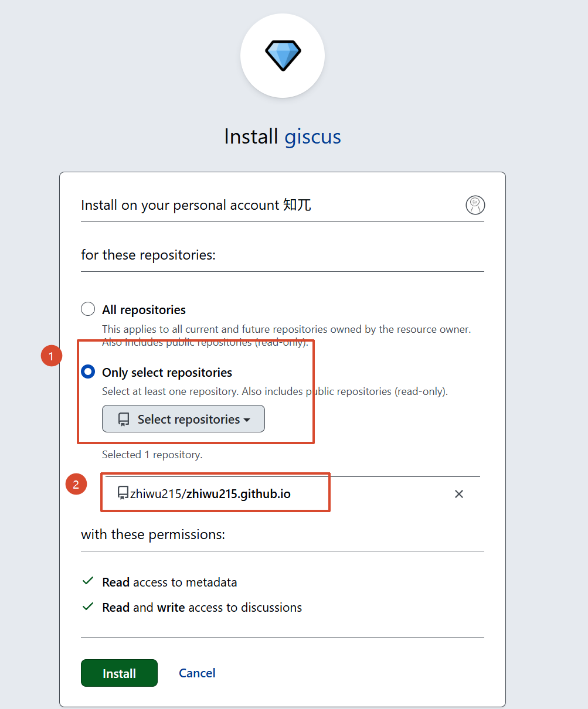
Task: Click the Cancel link
Action: (197, 673)
